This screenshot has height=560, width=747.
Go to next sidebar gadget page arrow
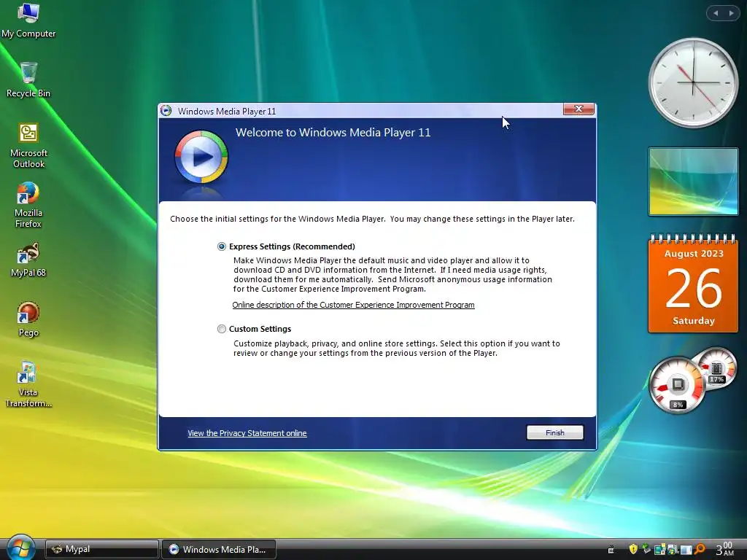[731, 13]
